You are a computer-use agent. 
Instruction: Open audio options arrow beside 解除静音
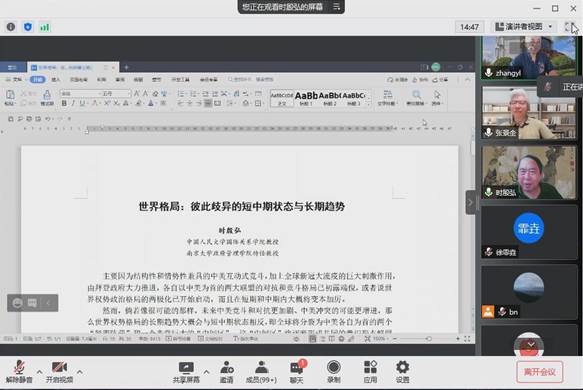point(39,371)
